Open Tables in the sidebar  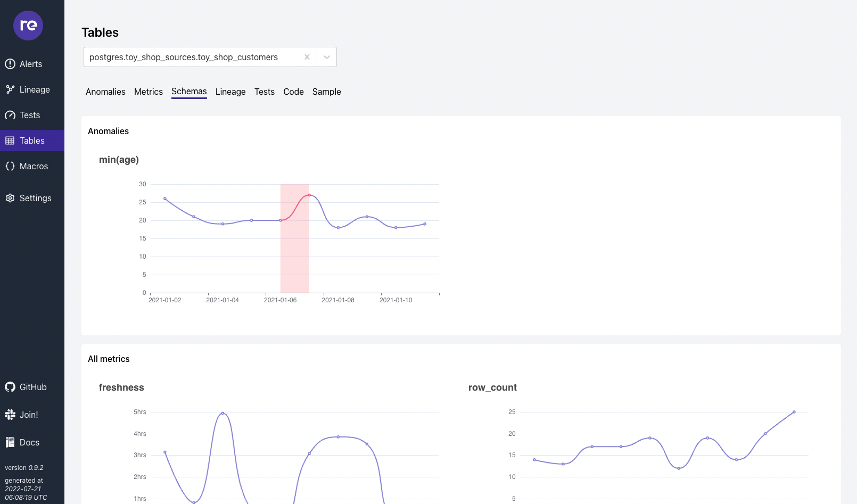[32, 141]
